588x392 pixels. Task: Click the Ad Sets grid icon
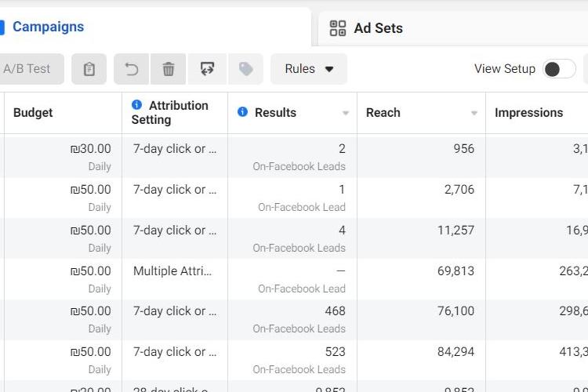pyautogui.click(x=338, y=28)
